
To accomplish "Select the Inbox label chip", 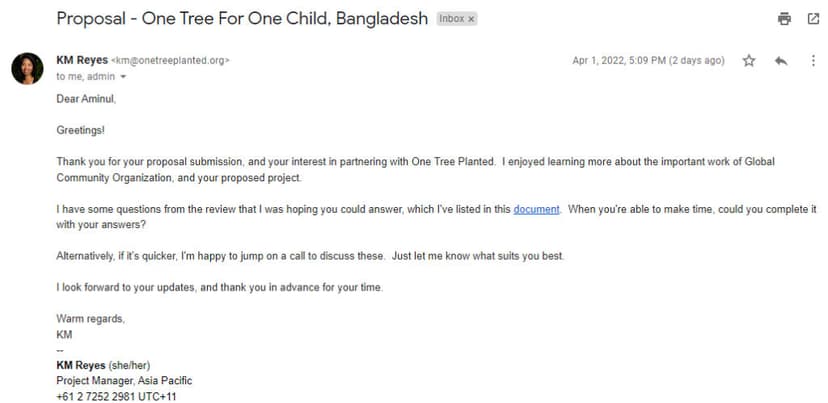I will point(457,19).
